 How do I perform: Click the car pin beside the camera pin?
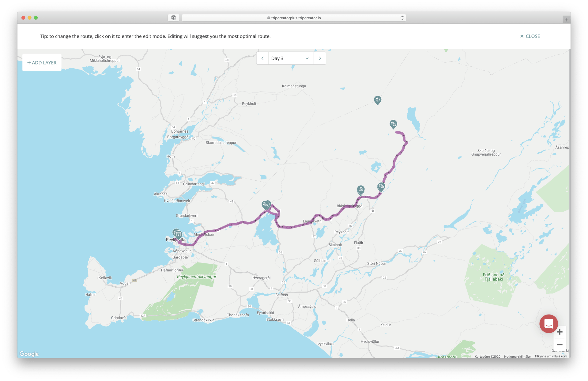point(381,186)
